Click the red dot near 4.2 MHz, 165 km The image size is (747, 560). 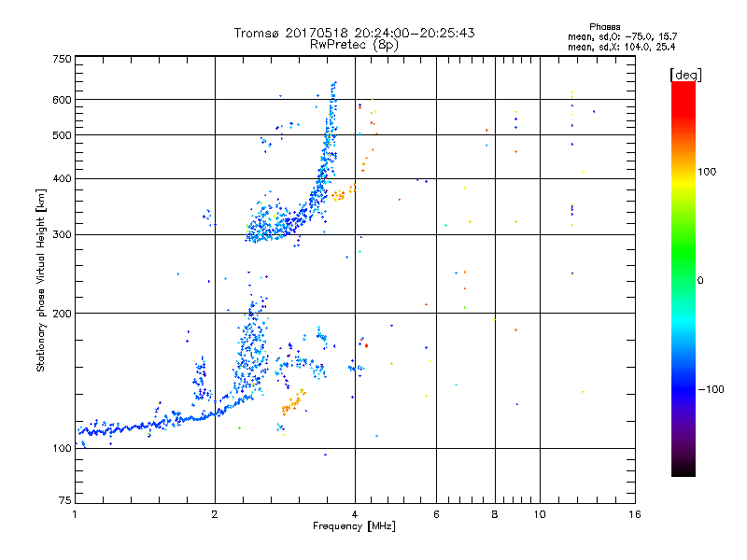[x=366, y=346]
